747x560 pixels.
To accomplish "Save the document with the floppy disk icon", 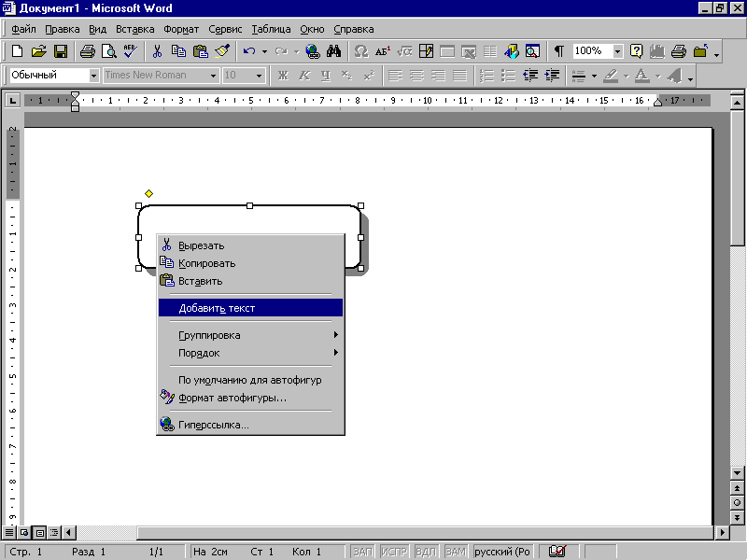I will (61, 51).
